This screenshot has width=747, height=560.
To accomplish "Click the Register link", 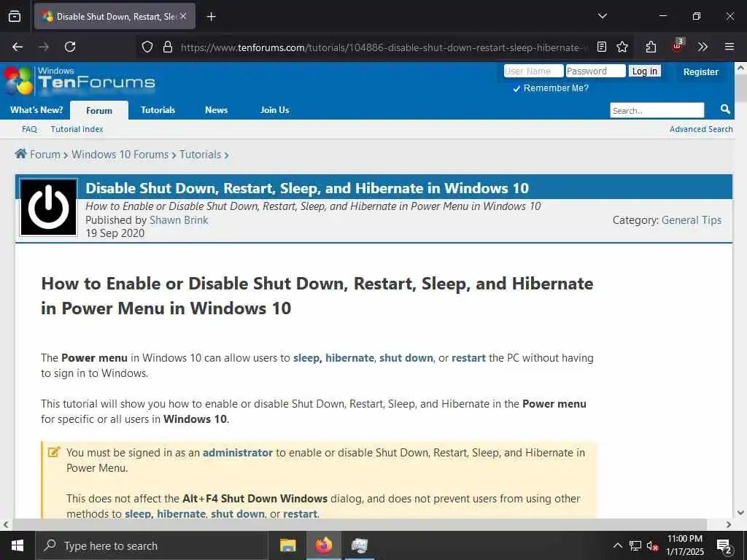I will [700, 72].
